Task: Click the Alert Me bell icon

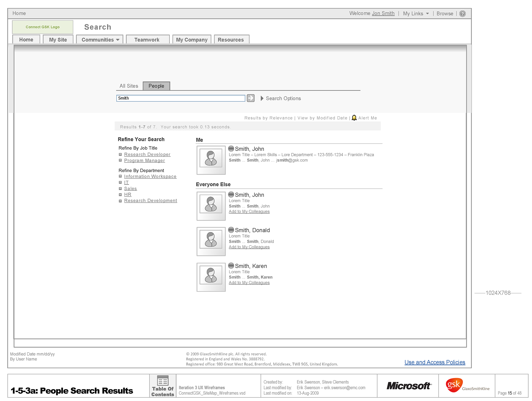Action: point(354,118)
